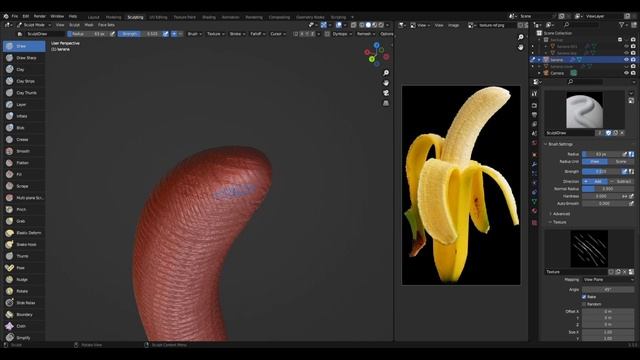The width and height of the screenshot is (640, 360).
Task: Select the Smooth brush
Action: (24, 151)
